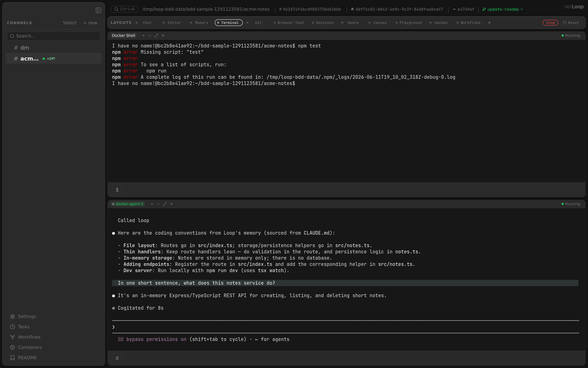Screen dimensions: 588x368
Task: Open the acm... channel with +197
Action: point(53,58)
